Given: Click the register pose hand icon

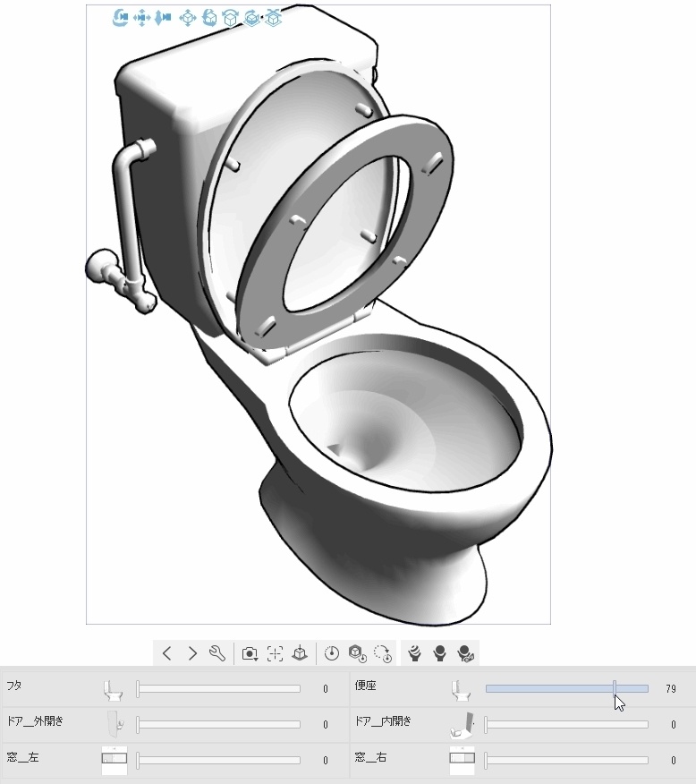Looking at the screenshot, I should point(439,653).
